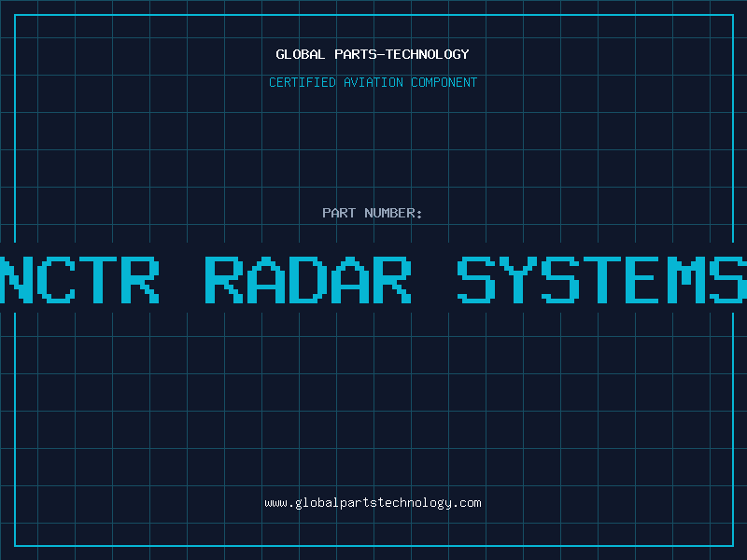Click the letter T in NCTR
Screen dimensions: 747x560
pyautogui.click(x=95, y=279)
